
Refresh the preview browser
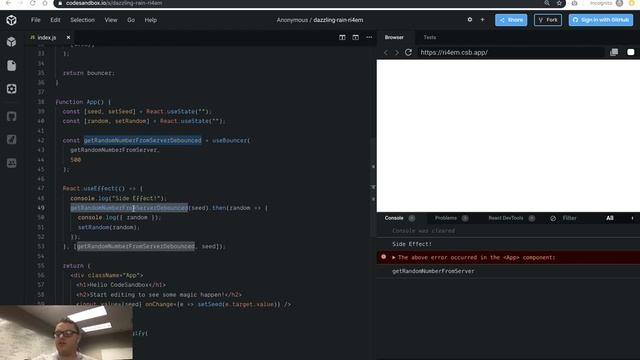[x=408, y=52]
